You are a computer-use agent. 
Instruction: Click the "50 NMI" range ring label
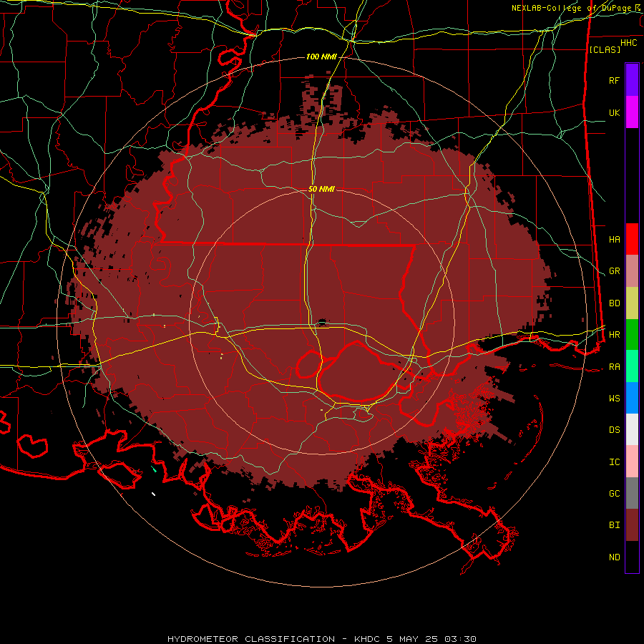[321, 189]
